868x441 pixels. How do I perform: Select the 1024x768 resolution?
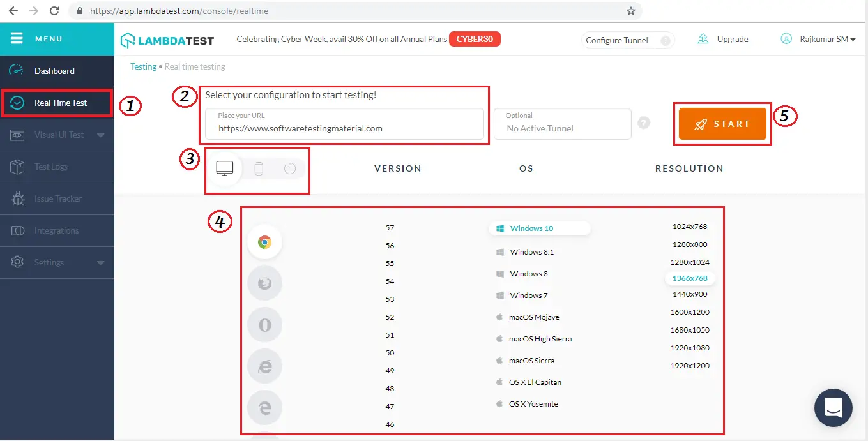pyautogui.click(x=690, y=227)
